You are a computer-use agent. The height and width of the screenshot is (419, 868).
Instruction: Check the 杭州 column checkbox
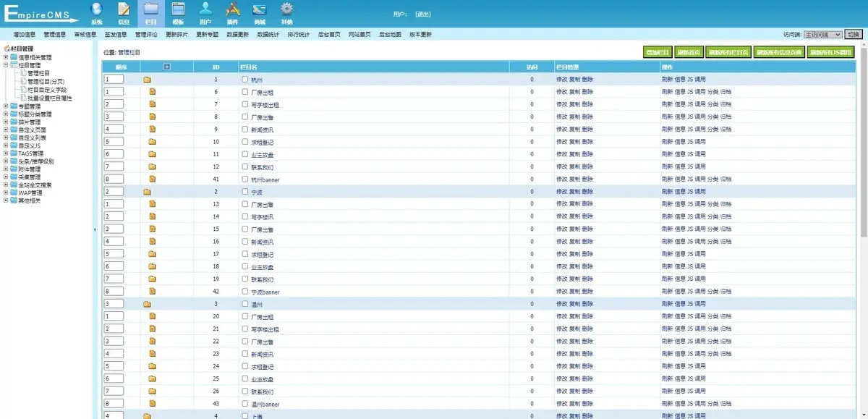pos(245,80)
